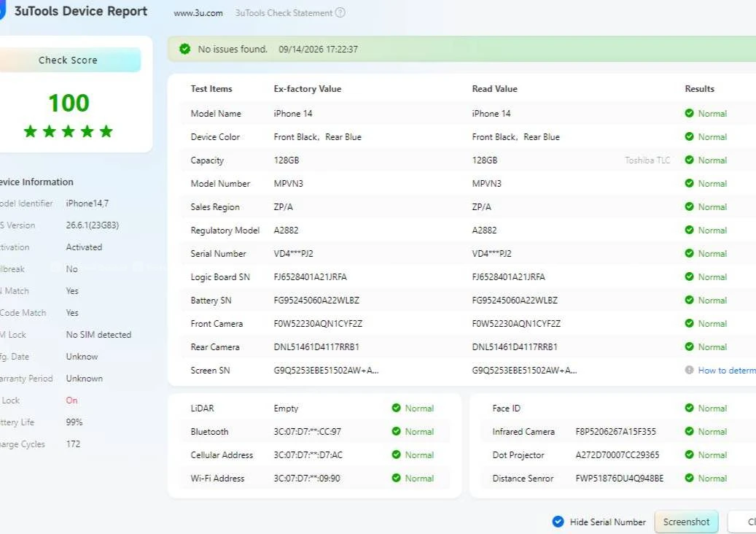Select Cellular Address 3C:07:D7:**:D7:AC
The image size is (756, 534).
[x=308, y=455]
